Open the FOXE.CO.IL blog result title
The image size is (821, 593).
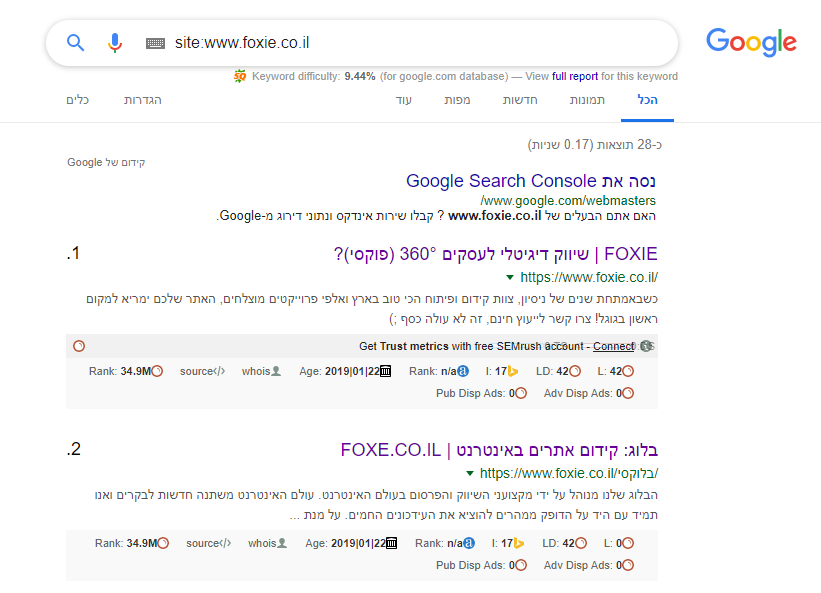(x=499, y=450)
